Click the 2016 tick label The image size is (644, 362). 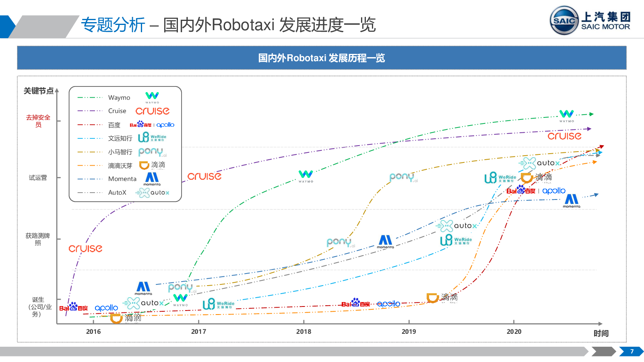tap(93, 331)
